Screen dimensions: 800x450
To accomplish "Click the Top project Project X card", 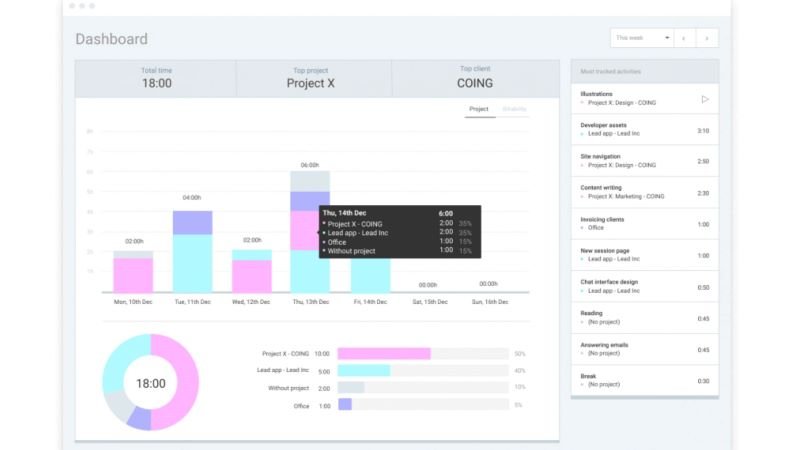I will point(312,78).
